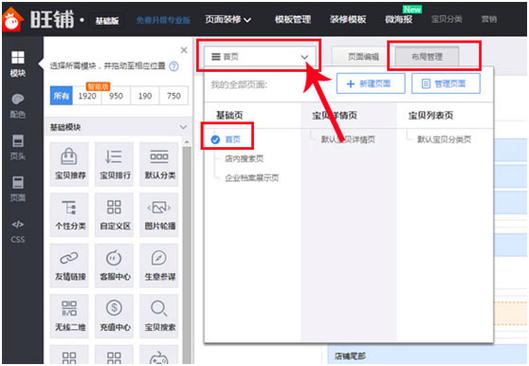Image resolution: width=529 pixels, height=366 pixels.
Task: Select the checked 首页 page entry
Action: (226, 139)
